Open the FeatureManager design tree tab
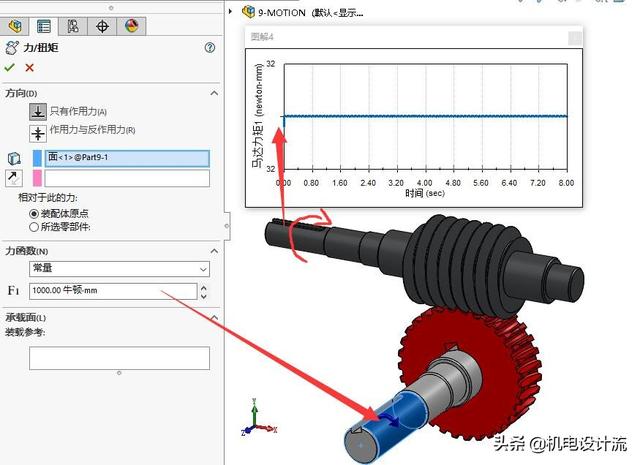Viewport: 640px width, 465px height. (x=15, y=26)
